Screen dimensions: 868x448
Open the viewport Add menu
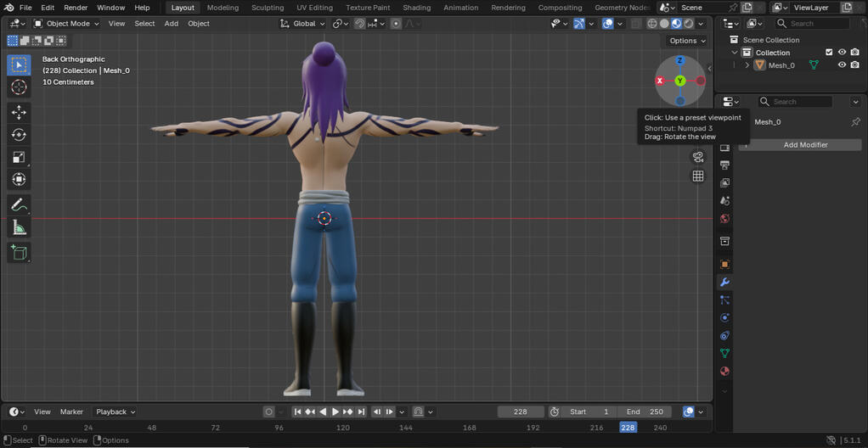click(172, 24)
